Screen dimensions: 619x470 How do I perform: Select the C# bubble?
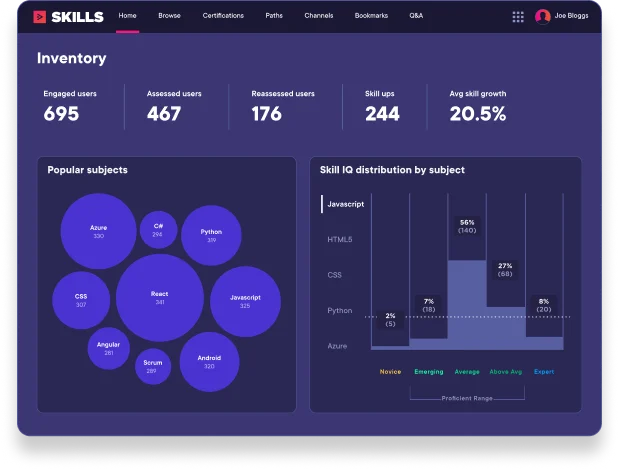(x=158, y=230)
